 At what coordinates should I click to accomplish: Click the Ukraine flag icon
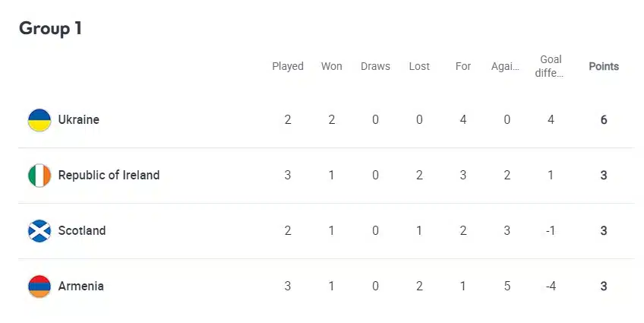[39, 120]
